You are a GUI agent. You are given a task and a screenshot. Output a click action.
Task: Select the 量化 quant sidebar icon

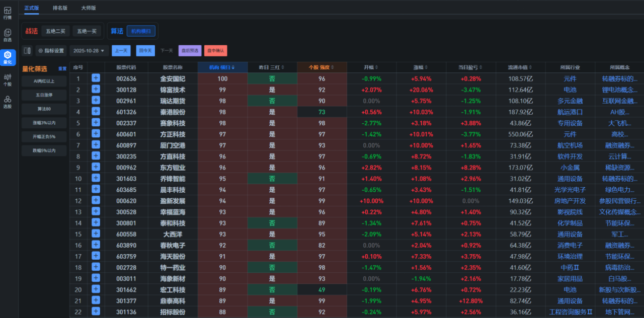8,57
